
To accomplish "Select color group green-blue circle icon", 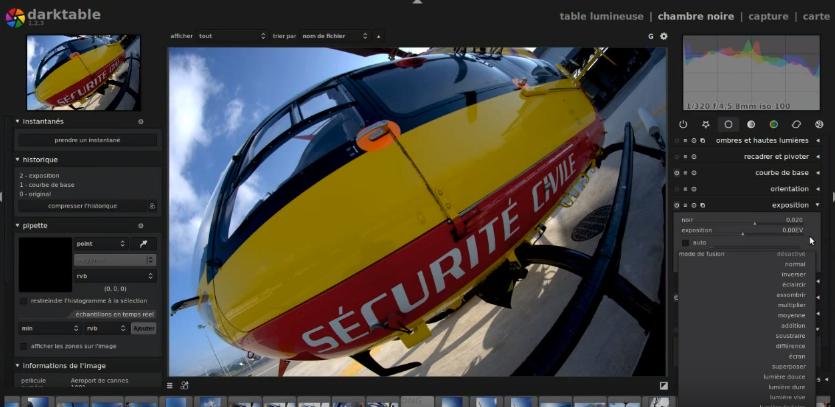I will [774, 124].
